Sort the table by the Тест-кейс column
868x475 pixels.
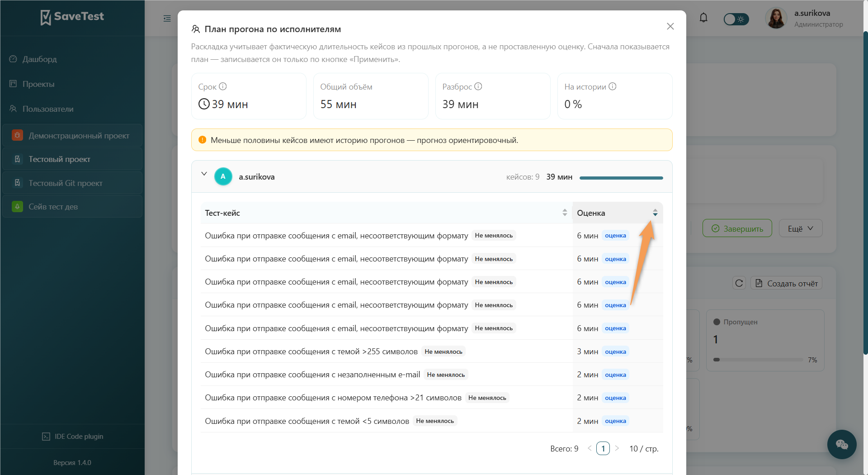(565, 213)
